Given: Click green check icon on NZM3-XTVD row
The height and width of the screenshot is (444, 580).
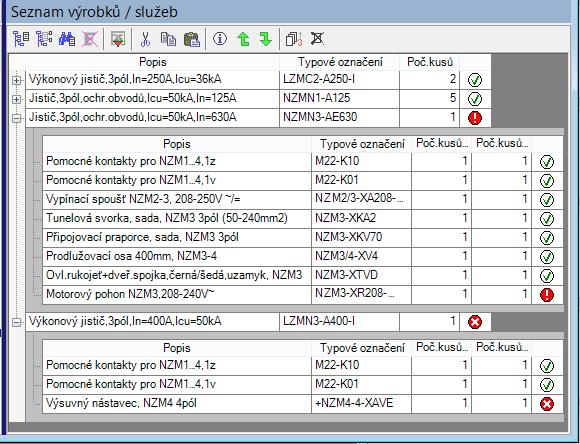Looking at the screenshot, I should pos(547,276).
